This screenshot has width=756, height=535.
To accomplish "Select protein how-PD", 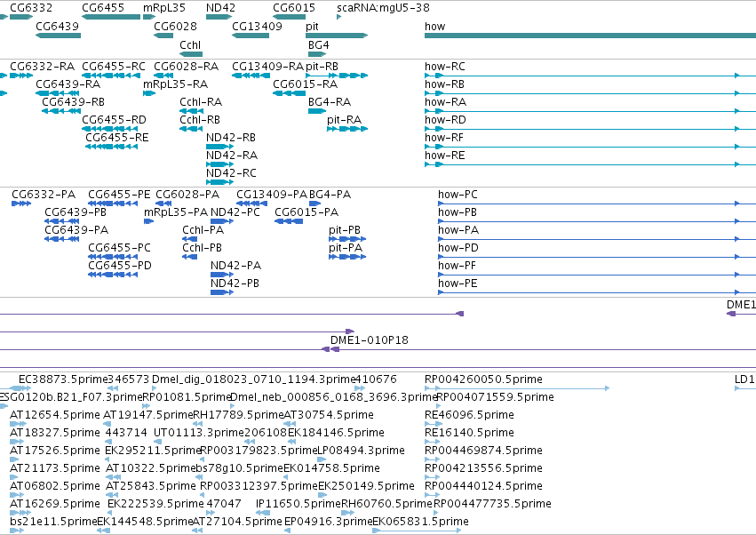I will [458, 248].
